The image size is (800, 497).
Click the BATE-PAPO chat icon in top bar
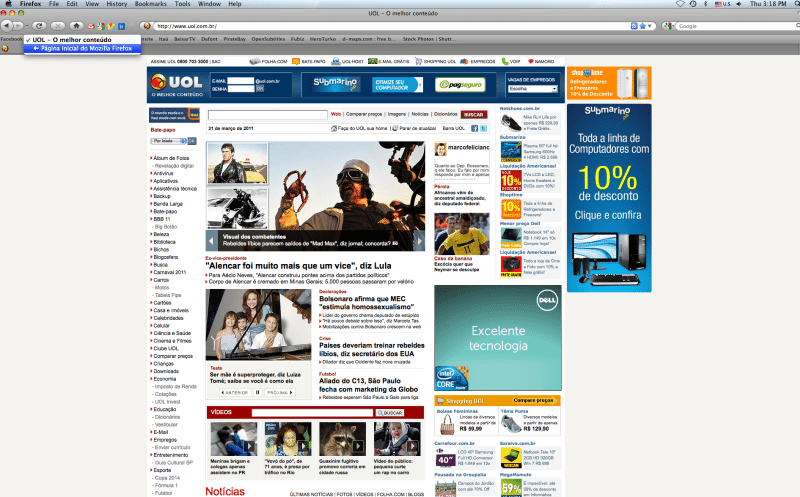295,61
